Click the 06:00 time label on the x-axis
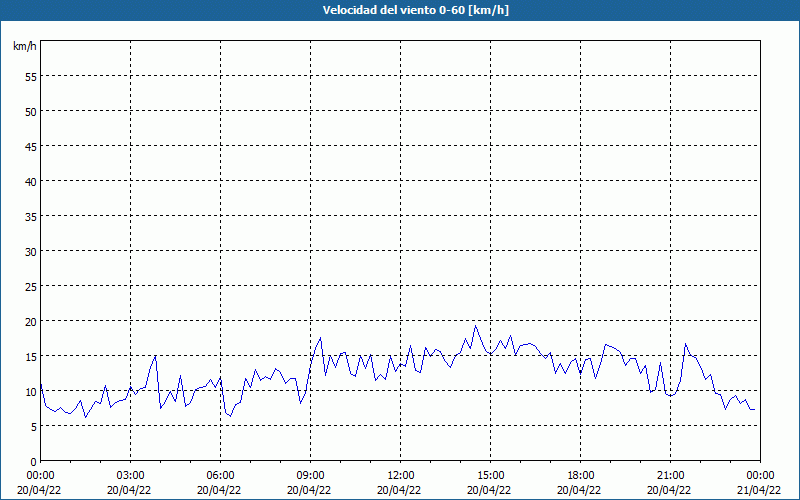This screenshot has height=500, width=800. click(x=220, y=476)
